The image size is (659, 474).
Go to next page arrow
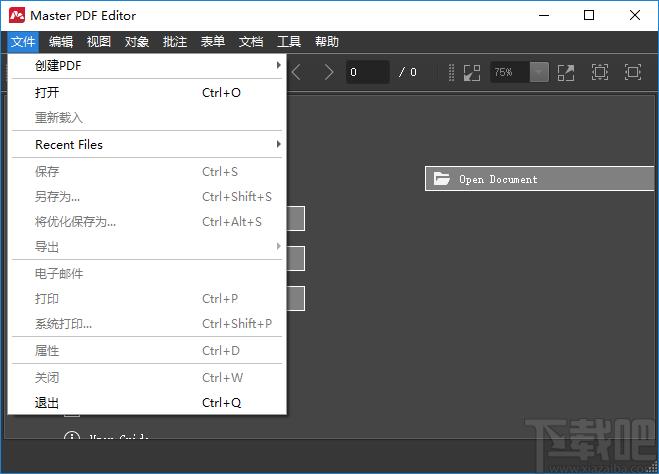coord(329,72)
